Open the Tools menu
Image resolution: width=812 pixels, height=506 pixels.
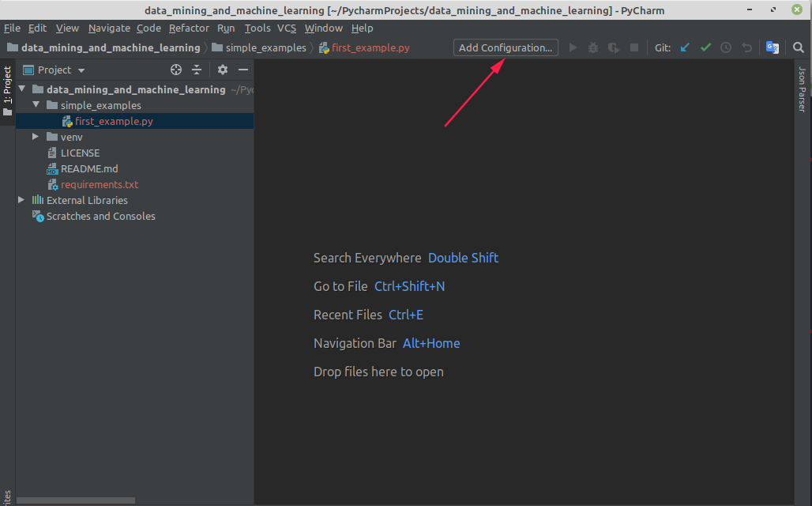point(258,28)
